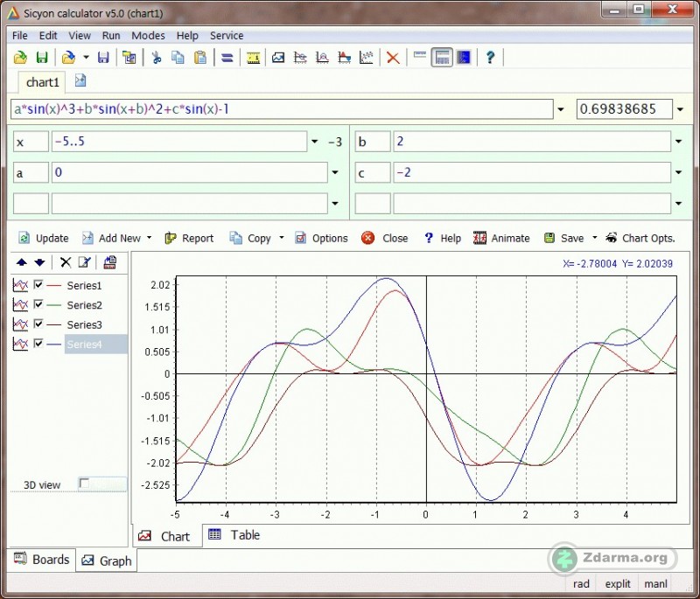This screenshot has height=599, width=700.
Task: Open the Service menu
Action: tap(227, 36)
